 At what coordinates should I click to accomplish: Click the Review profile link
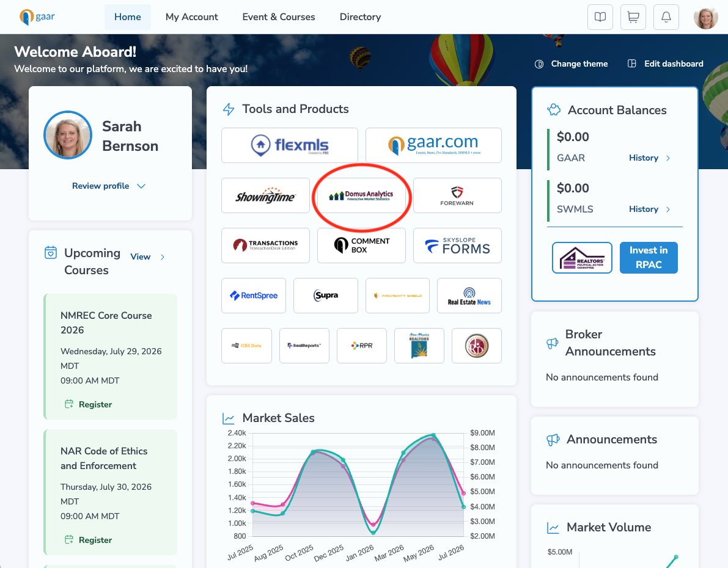(x=101, y=186)
